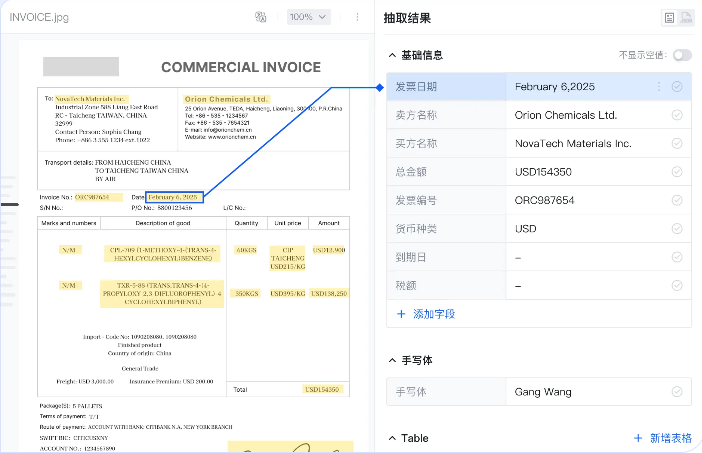
Task: Collapse the 手写体 section
Action: click(391, 360)
